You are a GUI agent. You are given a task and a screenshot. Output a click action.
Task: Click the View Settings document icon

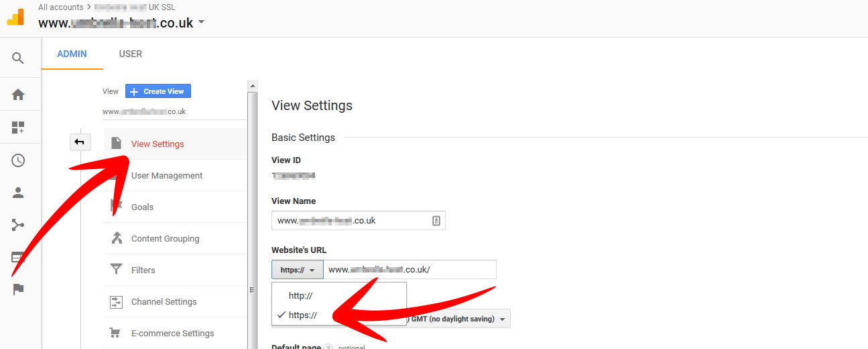click(x=117, y=144)
